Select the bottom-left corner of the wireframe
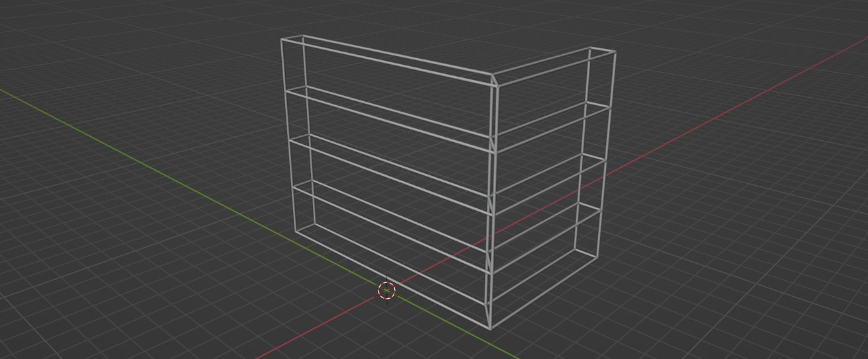This screenshot has width=868, height=359. (x=296, y=231)
